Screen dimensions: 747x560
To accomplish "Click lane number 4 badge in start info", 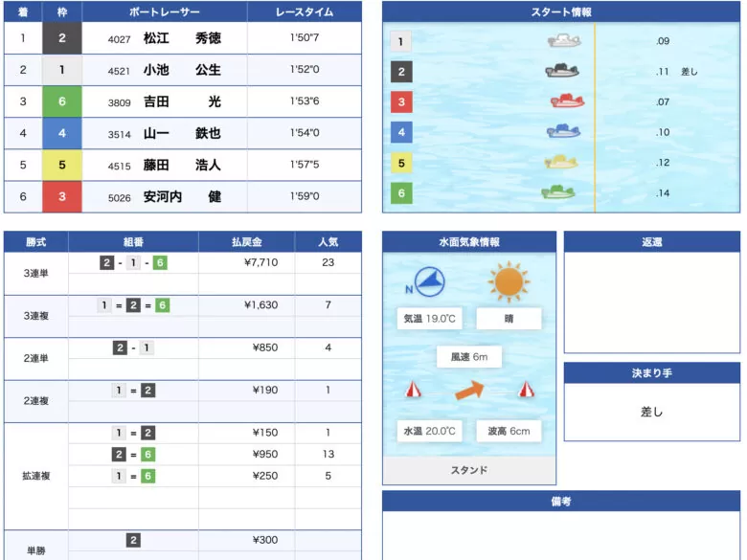I will click(x=401, y=132).
